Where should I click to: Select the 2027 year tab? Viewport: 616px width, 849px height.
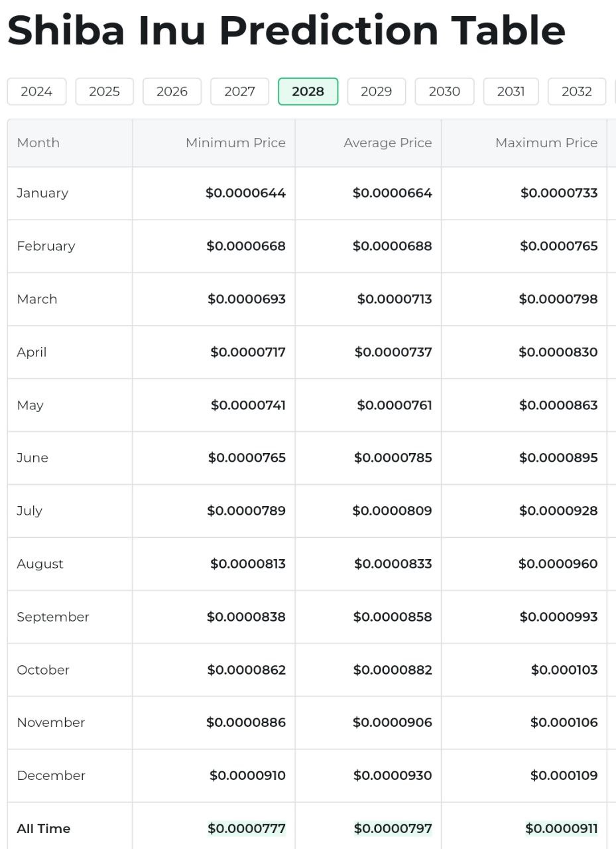pos(239,92)
